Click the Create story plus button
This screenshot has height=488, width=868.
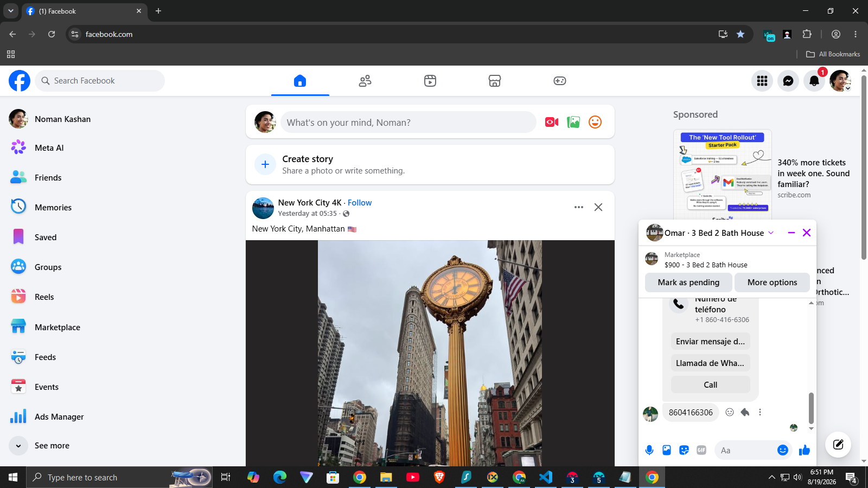tap(265, 164)
